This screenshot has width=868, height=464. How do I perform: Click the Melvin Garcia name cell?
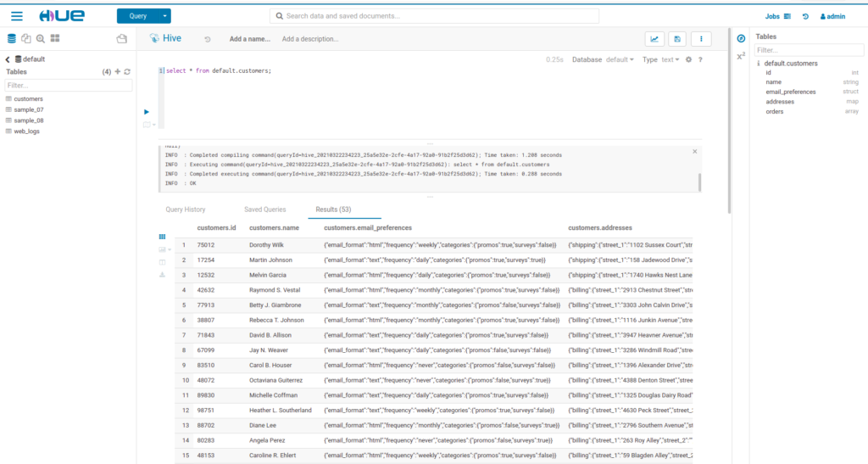coord(268,275)
